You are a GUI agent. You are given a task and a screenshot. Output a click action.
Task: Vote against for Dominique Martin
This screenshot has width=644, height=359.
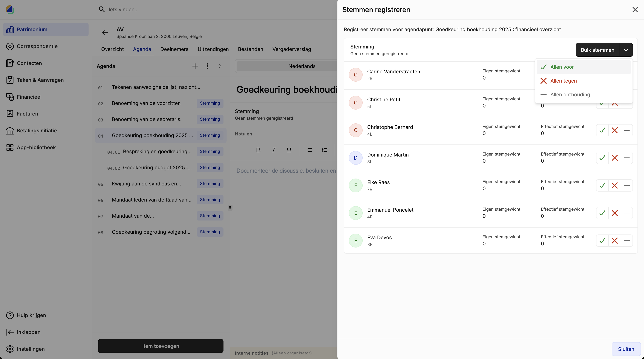pos(614,158)
